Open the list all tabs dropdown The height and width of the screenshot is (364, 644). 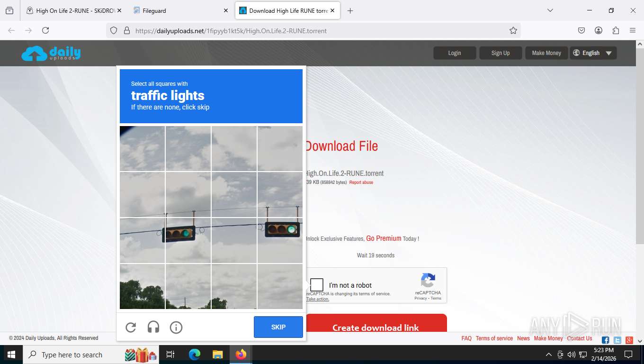[x=550, y=10]
